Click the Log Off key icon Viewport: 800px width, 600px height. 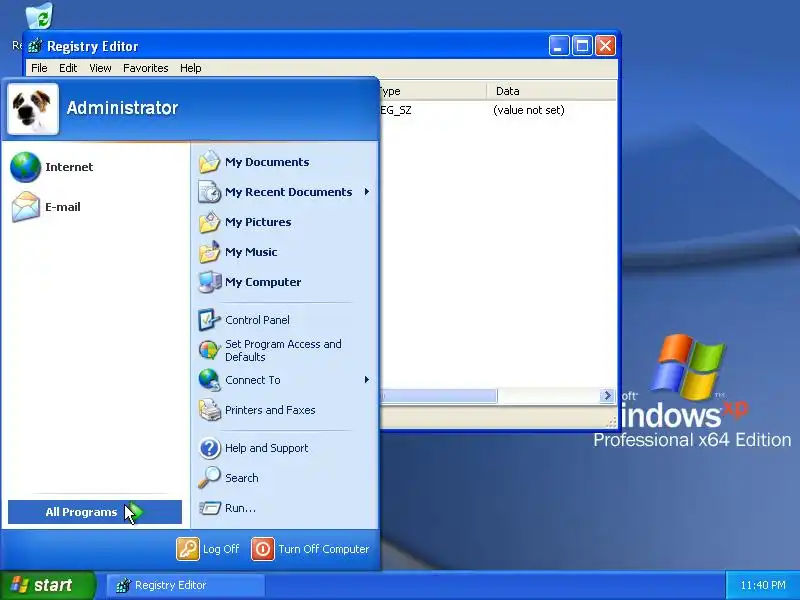tap(188, 549)
